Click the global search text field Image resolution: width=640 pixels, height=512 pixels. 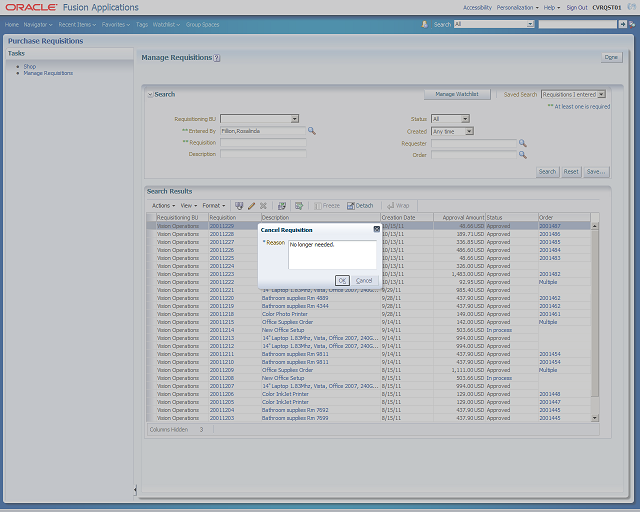point(578,24)
